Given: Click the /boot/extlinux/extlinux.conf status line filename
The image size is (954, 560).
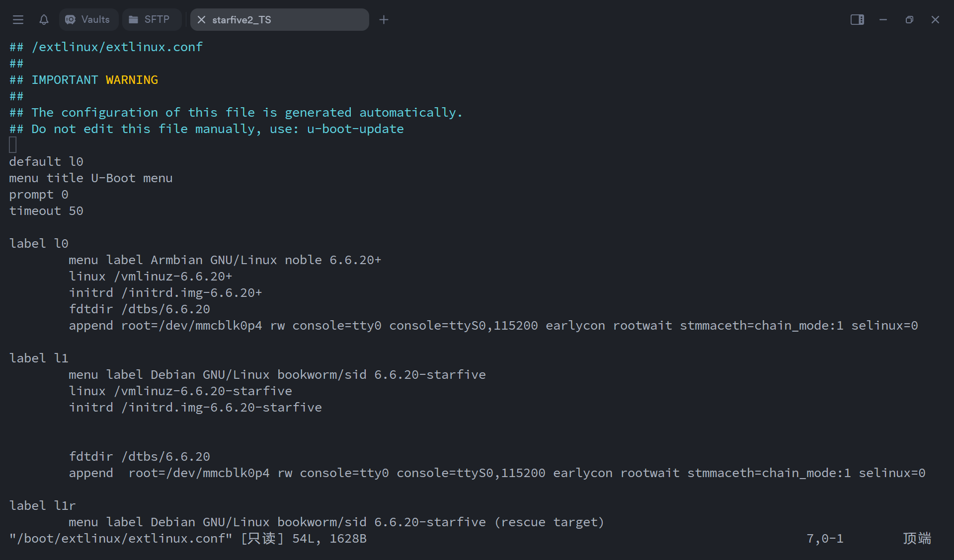Looking at the screenshot, I should pos(121,539).
